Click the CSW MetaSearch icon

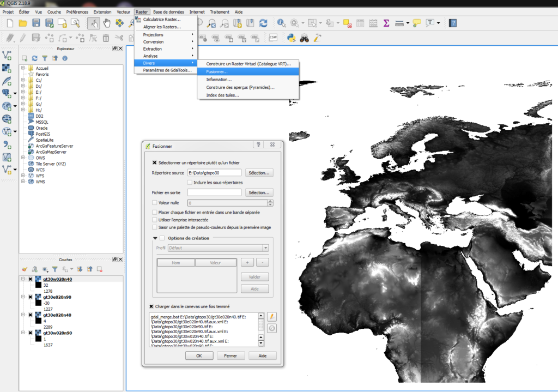(x=273, y=38)
